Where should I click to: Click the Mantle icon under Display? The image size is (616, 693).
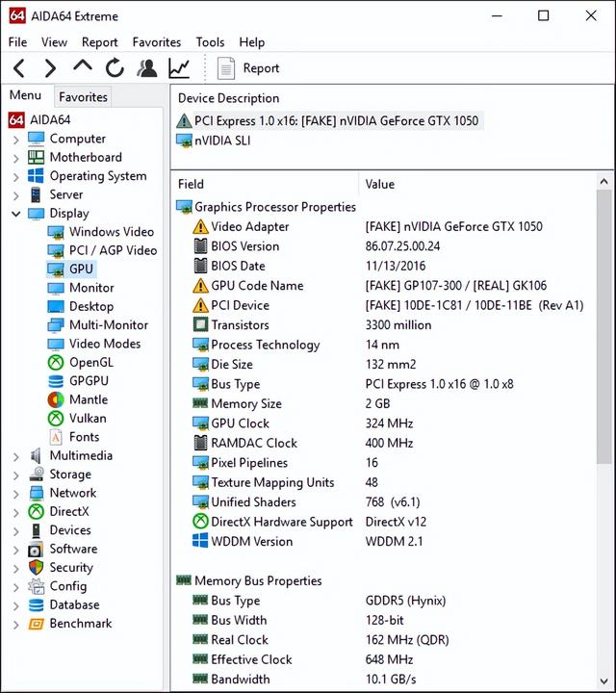tap(56, 399)
